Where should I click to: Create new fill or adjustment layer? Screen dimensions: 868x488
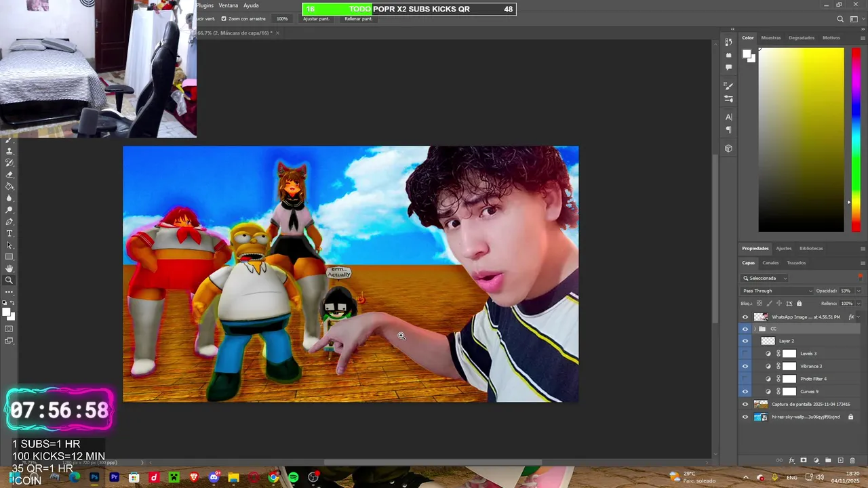(x=816, y=460)
